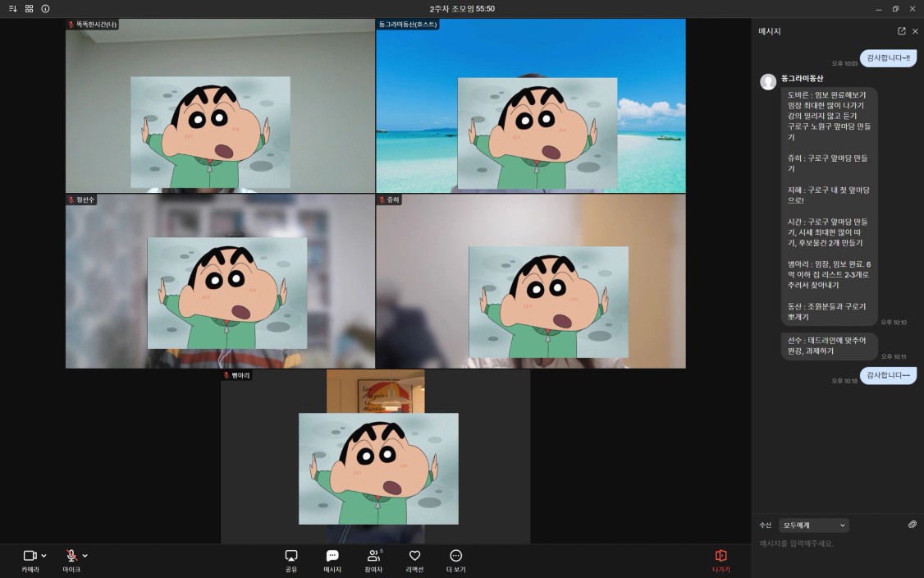Open 수신 recipient dropdown set to 모두에게
Screen dimensions: 924x578
coord(814,525)
